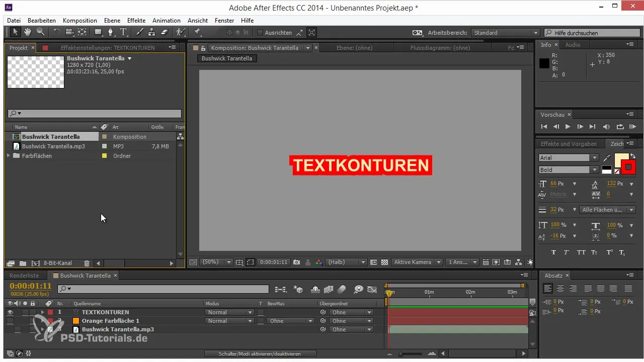The width and height of the screenshot is (644, 362).
Task: Open the composition mini-flowchart icon
Action: [x=280, y=289]
